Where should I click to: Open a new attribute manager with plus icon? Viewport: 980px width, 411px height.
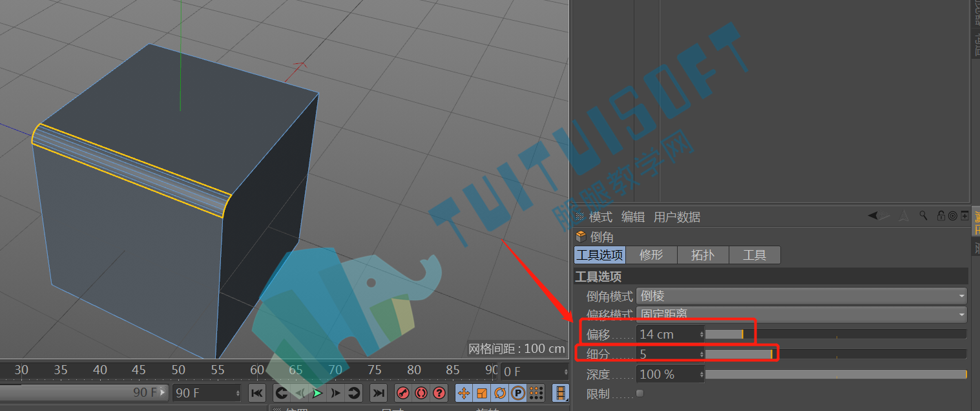point(964,216)
